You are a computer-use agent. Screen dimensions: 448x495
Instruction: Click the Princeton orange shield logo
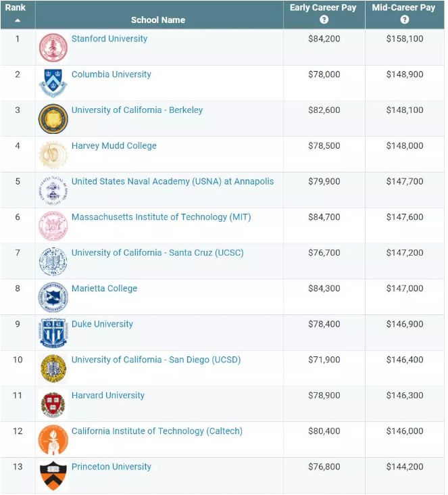53,476
